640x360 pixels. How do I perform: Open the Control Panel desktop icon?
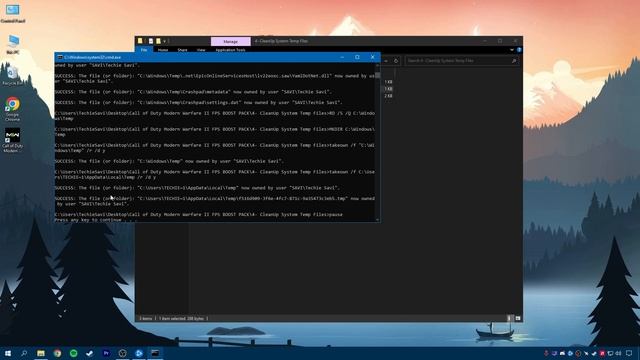pyautogui.click(x=13, y=13)
